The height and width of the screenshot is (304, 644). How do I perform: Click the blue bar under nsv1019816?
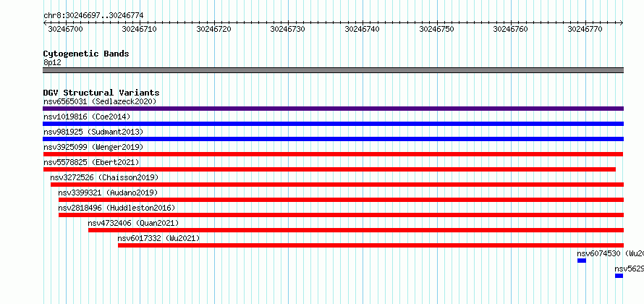(333, 124)
